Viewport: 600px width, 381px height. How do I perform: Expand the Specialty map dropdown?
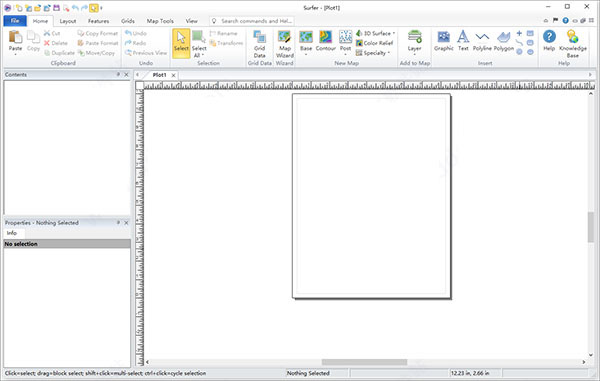[x=389, y=53]
